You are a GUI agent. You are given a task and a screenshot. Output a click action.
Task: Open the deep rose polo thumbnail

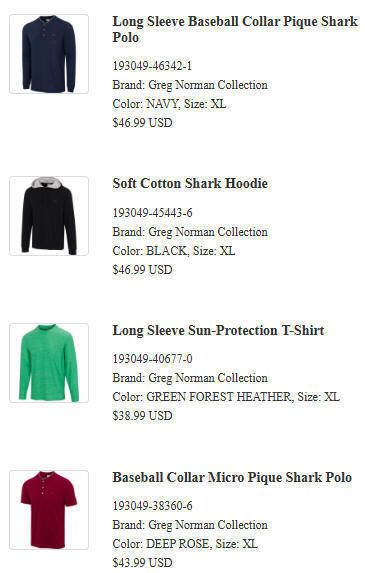pyautogui.click(x=49, y=510)
